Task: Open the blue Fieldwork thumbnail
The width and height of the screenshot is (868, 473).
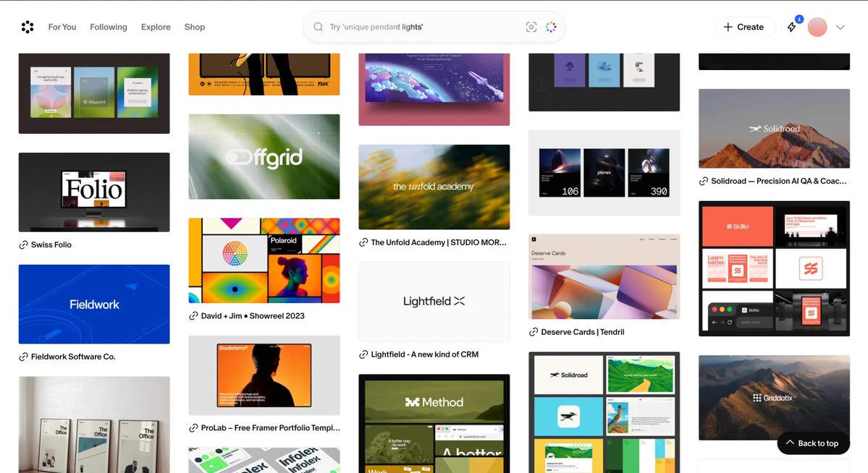Action: pos(94,304)
